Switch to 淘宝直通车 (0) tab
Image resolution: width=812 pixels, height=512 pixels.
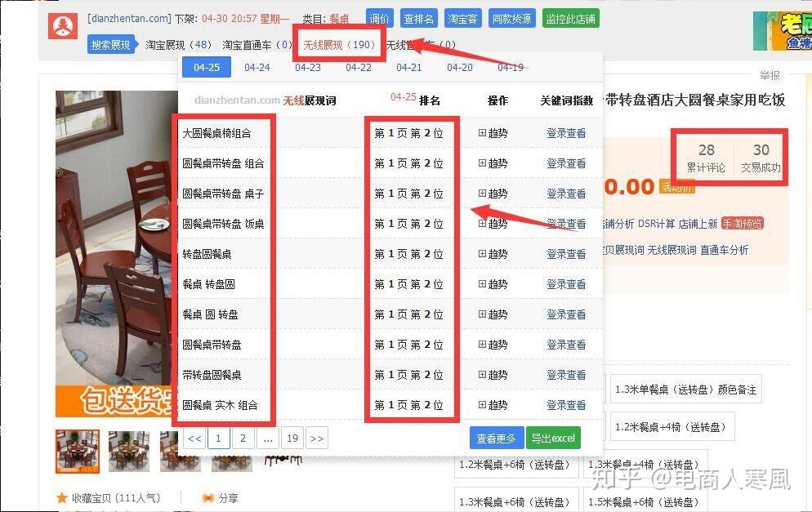pyautogui.click(x=257, y=45)
